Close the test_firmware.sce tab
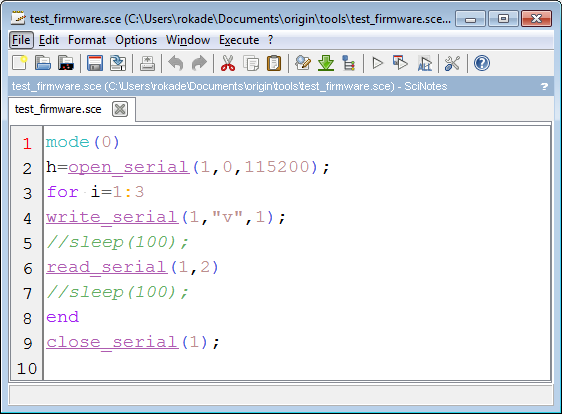This screenshot has height=414, width=562. coord(120,109)
